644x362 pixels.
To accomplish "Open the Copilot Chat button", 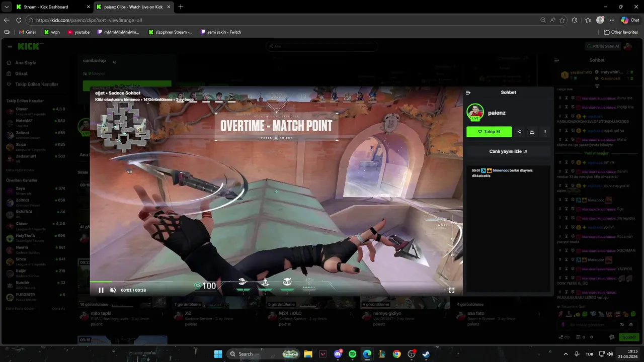I will [630, 20].
